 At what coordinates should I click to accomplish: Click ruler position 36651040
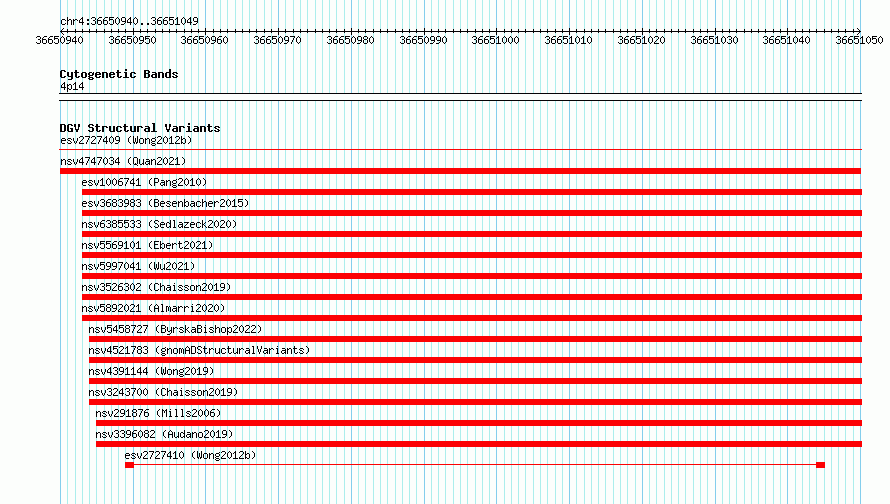[x=787, y=40]
